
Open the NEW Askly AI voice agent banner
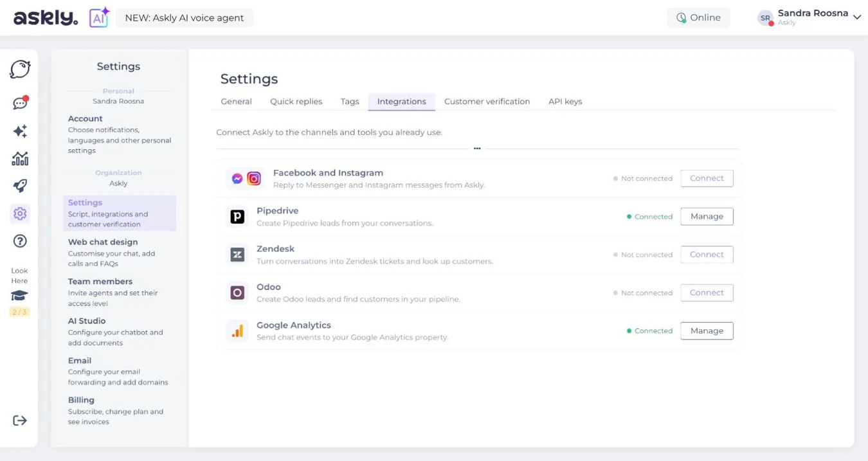pyautogui.click(x=185, y=18)
